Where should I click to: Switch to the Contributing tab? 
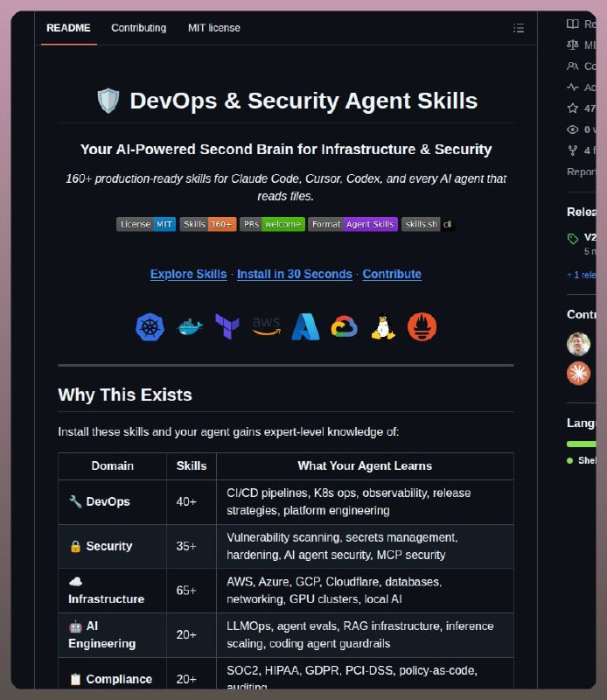tap(139, 28)
